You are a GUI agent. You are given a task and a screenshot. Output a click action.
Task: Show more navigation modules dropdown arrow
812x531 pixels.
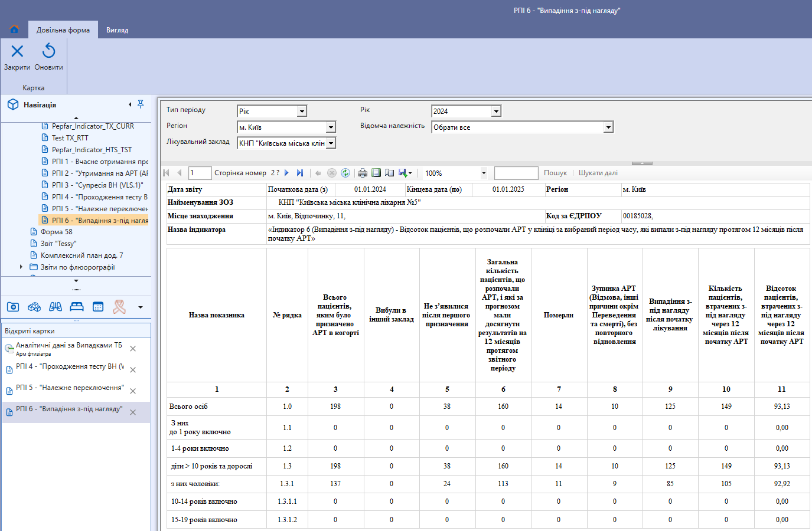141,307
